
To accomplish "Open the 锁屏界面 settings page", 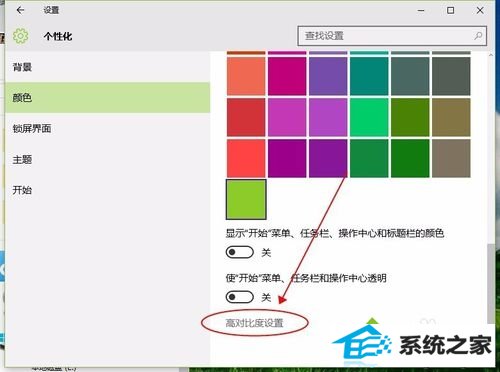I will [x=107, y=128].
